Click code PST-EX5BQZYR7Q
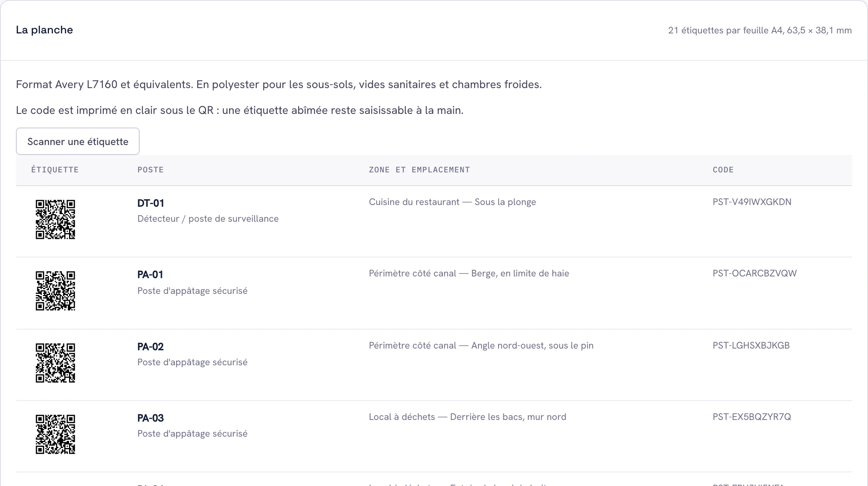The image size is (868, 486). pyautogui.click(x=752, y=417)
